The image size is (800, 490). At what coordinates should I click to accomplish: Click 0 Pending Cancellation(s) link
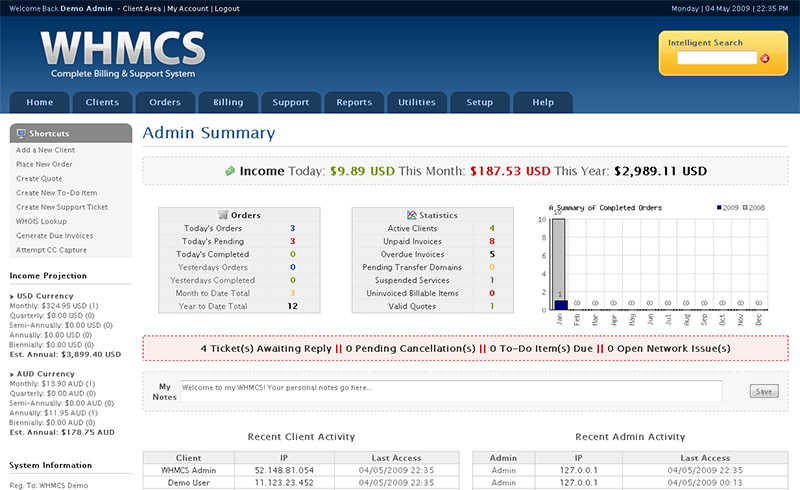410,349
